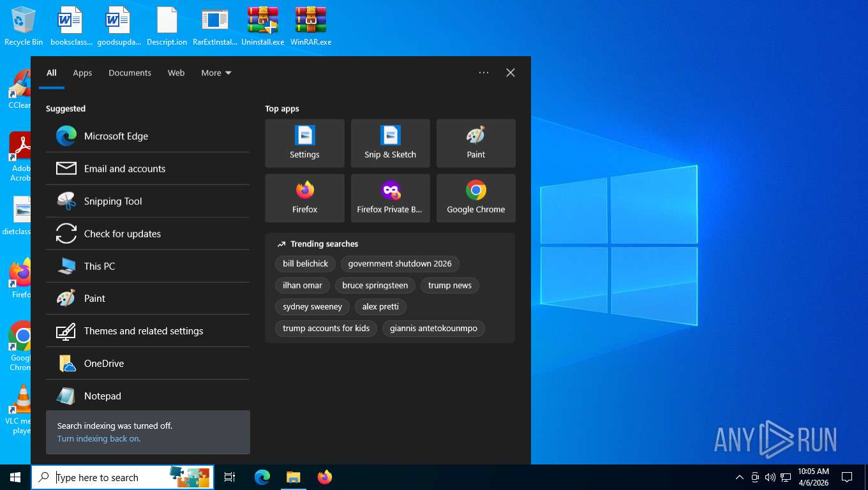Open the Settings tile in Top apps

coord(304,143)
